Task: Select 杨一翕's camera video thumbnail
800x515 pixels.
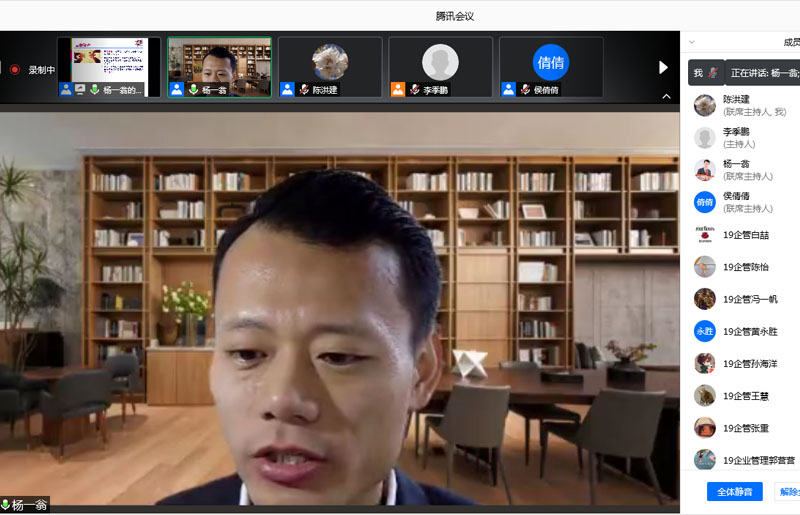Action: pos(220,67)
